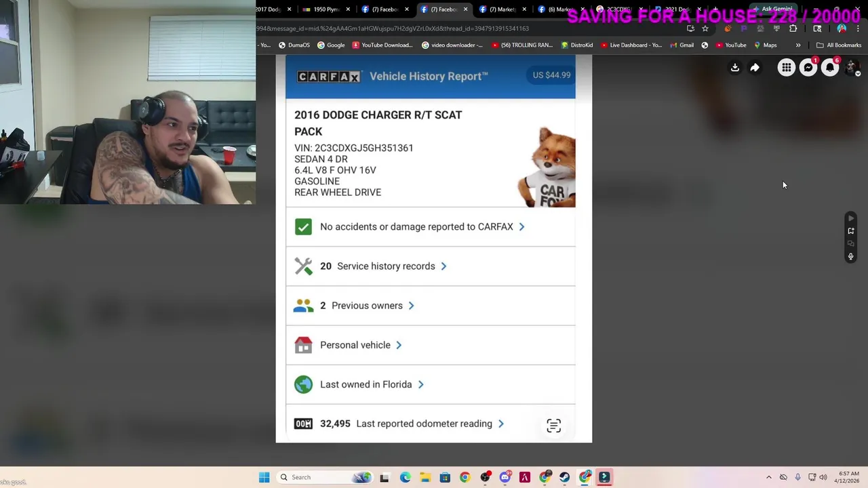Click the CARFAX logo
This screenshot has width=868, height=488.
pyautogui.click(x=329, y=77)
